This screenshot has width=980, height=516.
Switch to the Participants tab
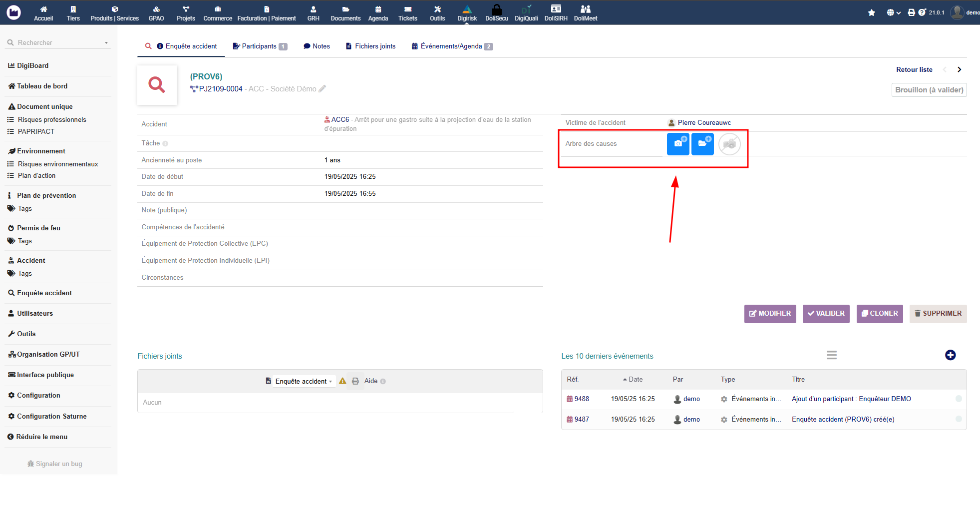(260, 46)
